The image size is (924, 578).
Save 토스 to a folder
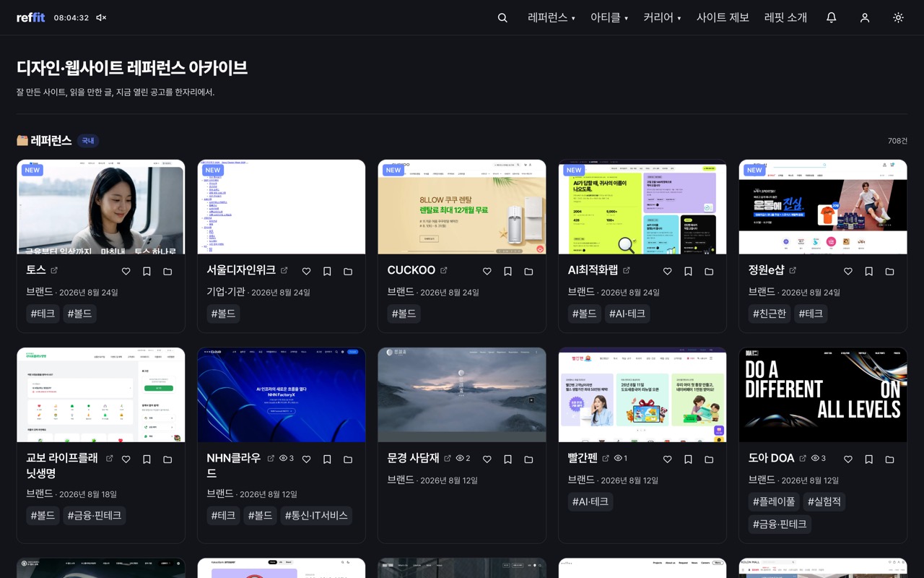(167, 272)
